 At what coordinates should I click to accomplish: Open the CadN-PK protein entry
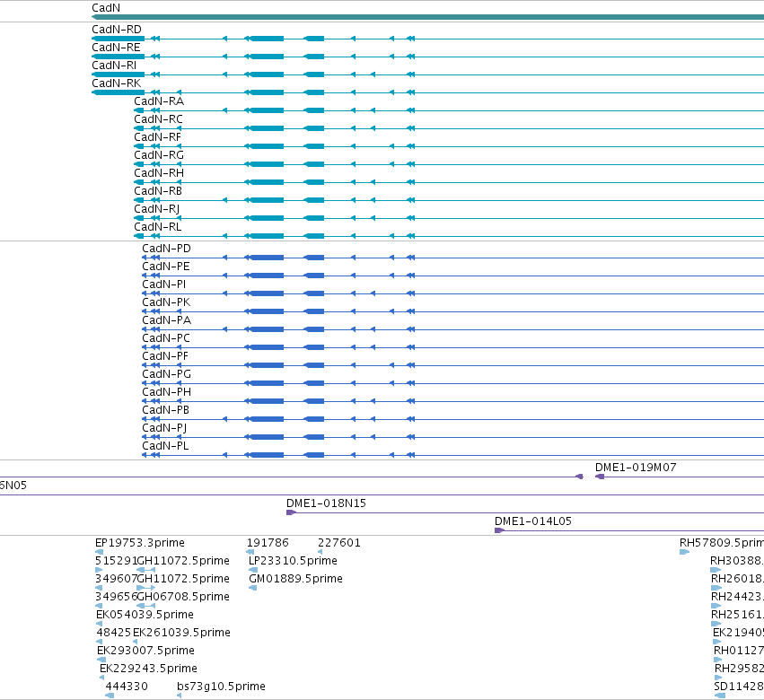(x=166, y=302)
